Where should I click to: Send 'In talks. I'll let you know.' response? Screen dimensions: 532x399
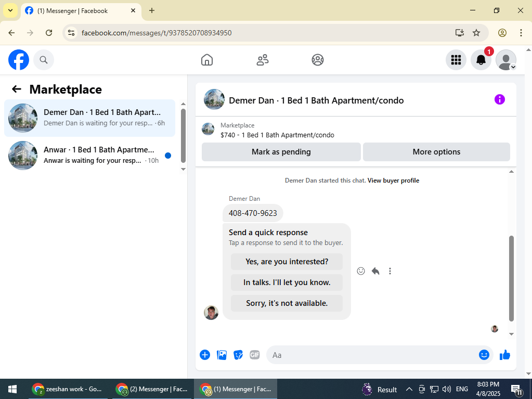(x=287, y=282)
